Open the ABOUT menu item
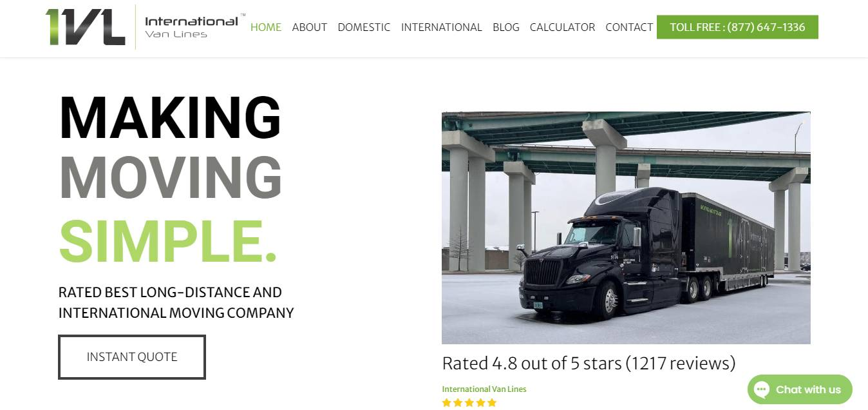Screen dimensions: 868x410 tap(310, 27)
